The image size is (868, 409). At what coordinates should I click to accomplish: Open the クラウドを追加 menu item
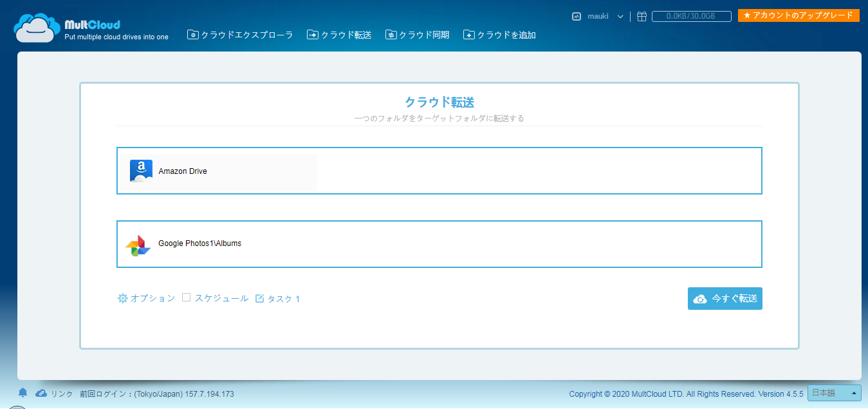click(x=499, y=35)
